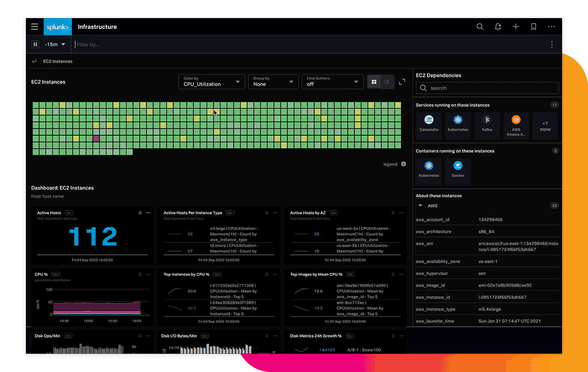This screenshot has width=588, height=372.
Task: Open the Find Outliers dropdown
Action: click(333, 82)
